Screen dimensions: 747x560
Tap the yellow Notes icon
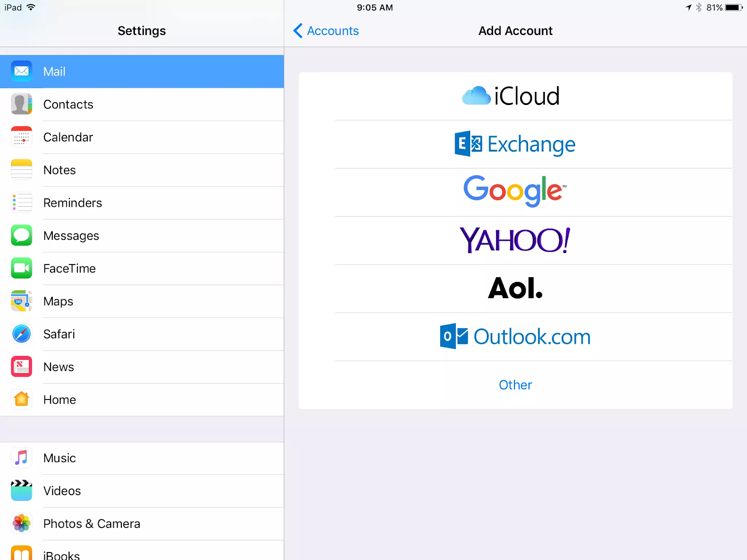point(21,170)
